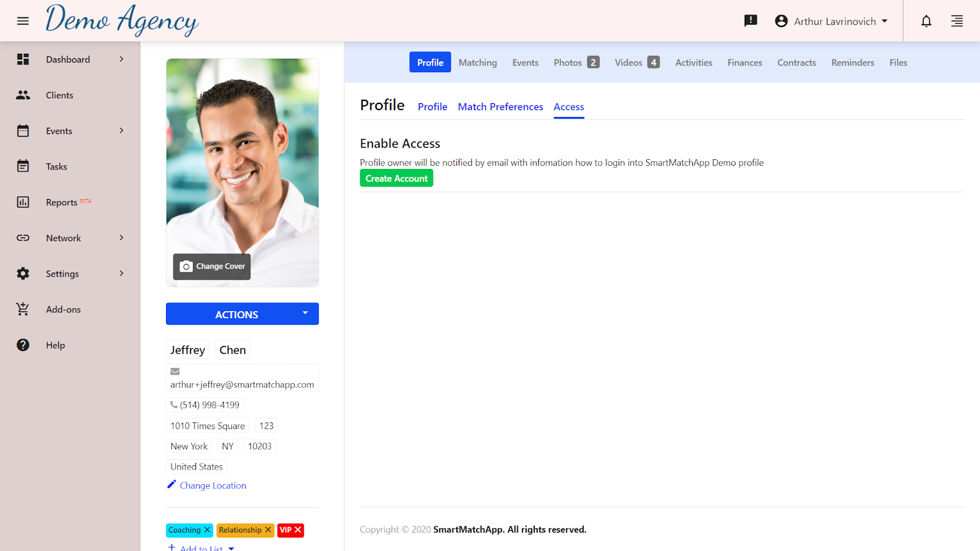This screenshot has width=980, height=551.
Task: Open the Dashboard sidebar item
Action: pyautogui.click(x=23, y=59)
